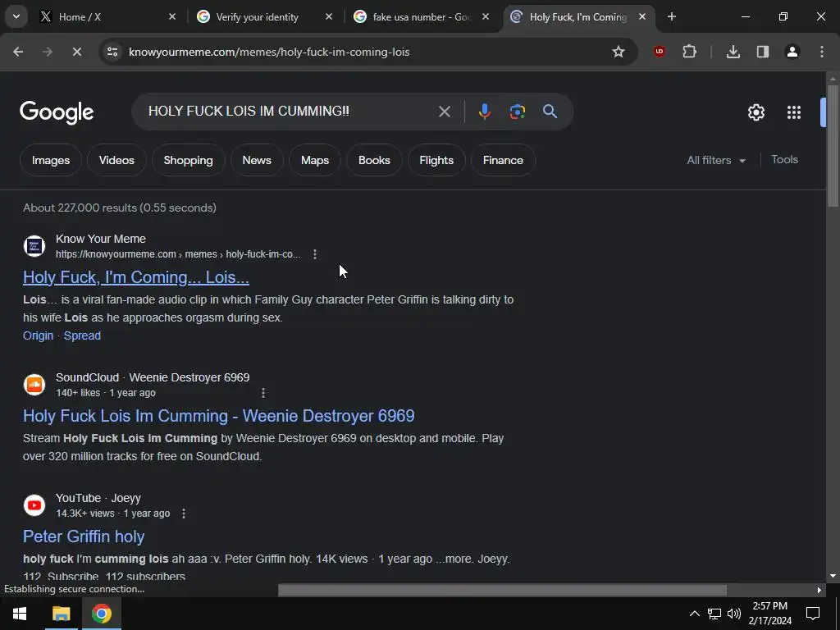Click the Know Your Meme site favicon
The image size is (840, 630).
point(34,246)
